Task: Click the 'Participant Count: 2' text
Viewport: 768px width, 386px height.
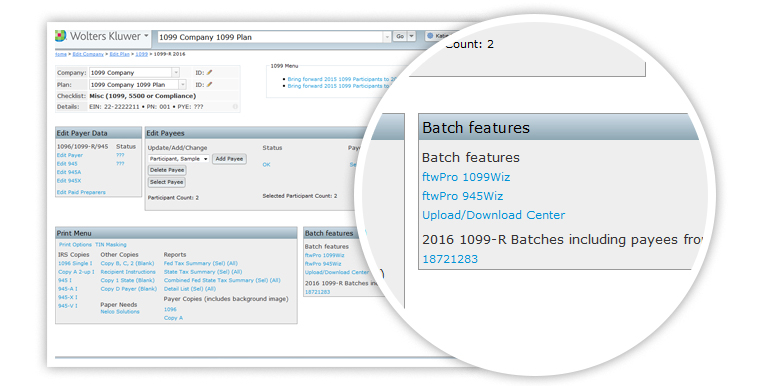Action: 173,198
